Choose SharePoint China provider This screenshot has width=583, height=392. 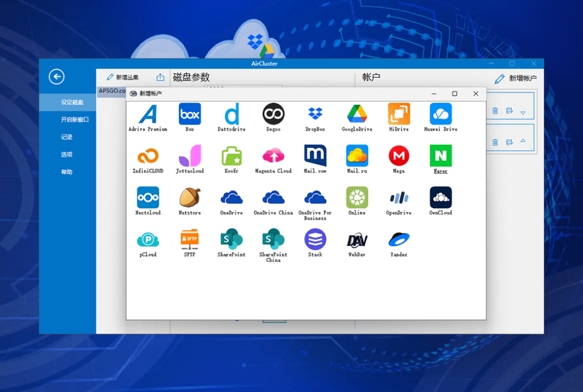point(273,246)
